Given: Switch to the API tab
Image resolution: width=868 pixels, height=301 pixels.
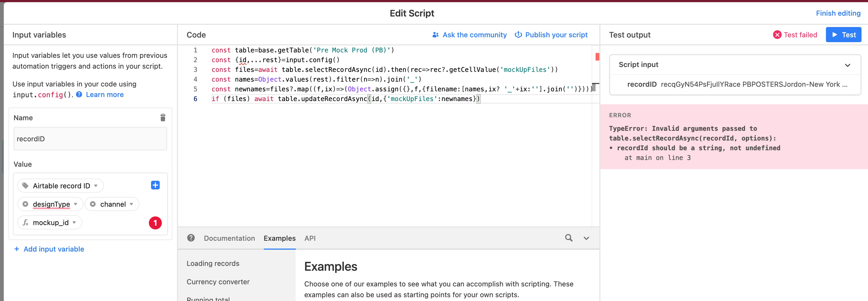Looking at the screenshot, I should [310, 238].
